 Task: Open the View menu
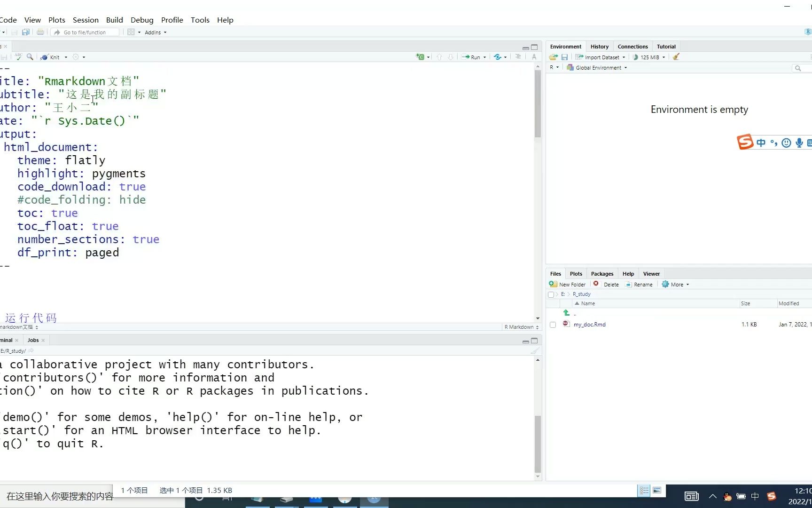tap(32, 20)
